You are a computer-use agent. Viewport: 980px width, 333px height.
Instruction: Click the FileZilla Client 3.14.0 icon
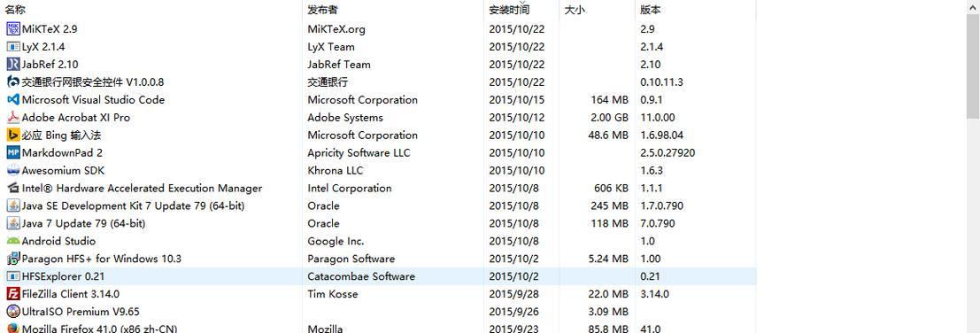pyautogui.click(x=13, y=294)
